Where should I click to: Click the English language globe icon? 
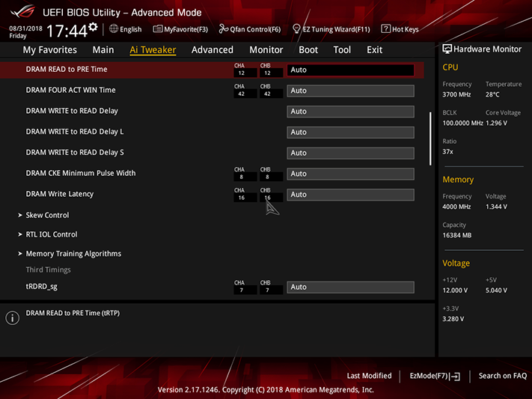point(114,29)
